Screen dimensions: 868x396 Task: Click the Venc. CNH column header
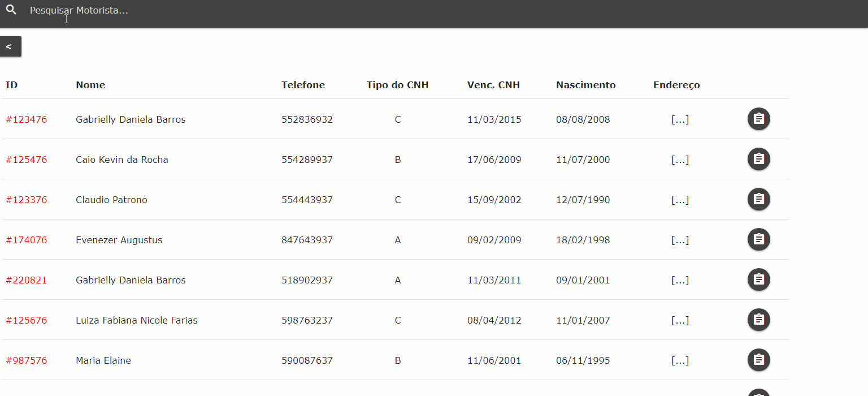(493, 84)
